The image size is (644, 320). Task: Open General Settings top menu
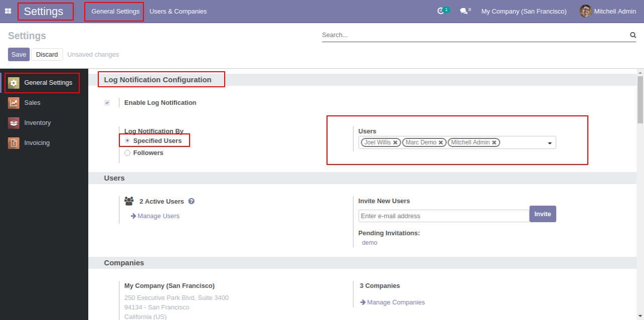(x=115, y=11)
